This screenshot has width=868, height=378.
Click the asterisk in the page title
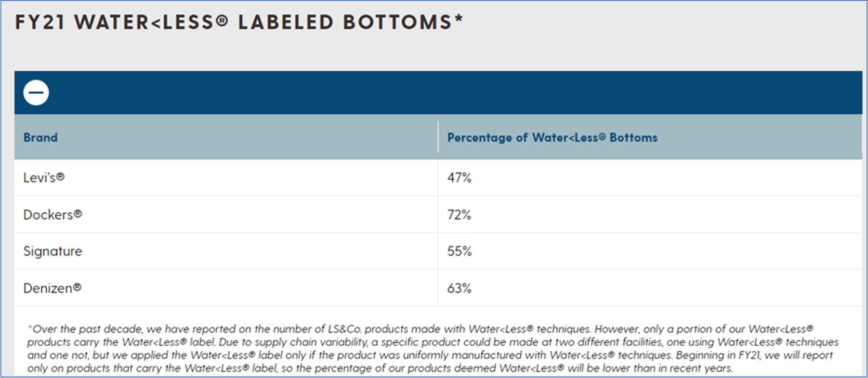[x=458, y=19]
